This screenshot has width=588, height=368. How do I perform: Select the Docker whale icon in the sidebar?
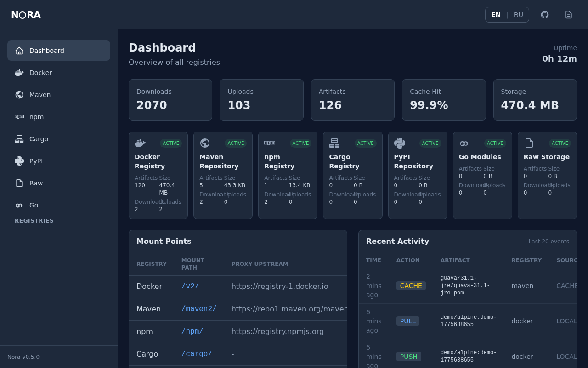point(19,73)
